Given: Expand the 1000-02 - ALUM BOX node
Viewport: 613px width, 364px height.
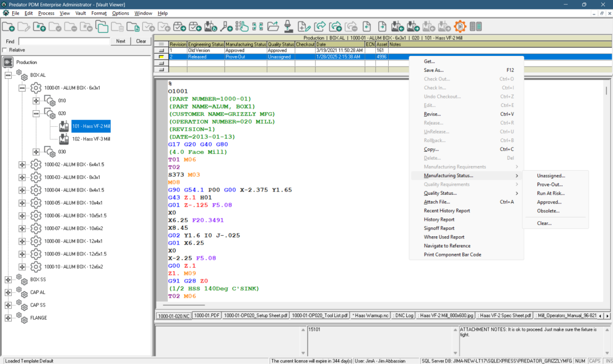Looking at the screenshot, I should pyautogui.click(x=22, y=164).
